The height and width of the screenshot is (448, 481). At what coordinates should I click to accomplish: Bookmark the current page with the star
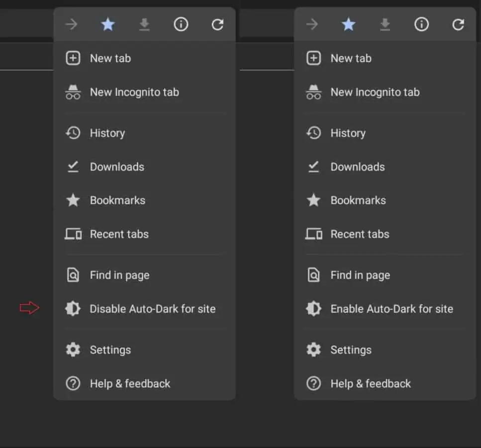click(x=108, y=24)
